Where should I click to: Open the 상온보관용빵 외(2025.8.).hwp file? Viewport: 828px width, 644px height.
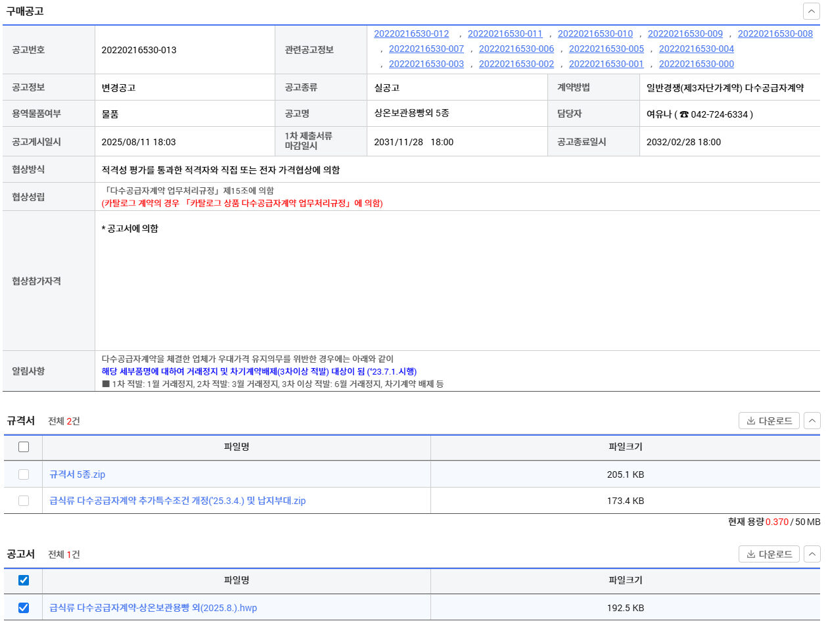point(153,608)
